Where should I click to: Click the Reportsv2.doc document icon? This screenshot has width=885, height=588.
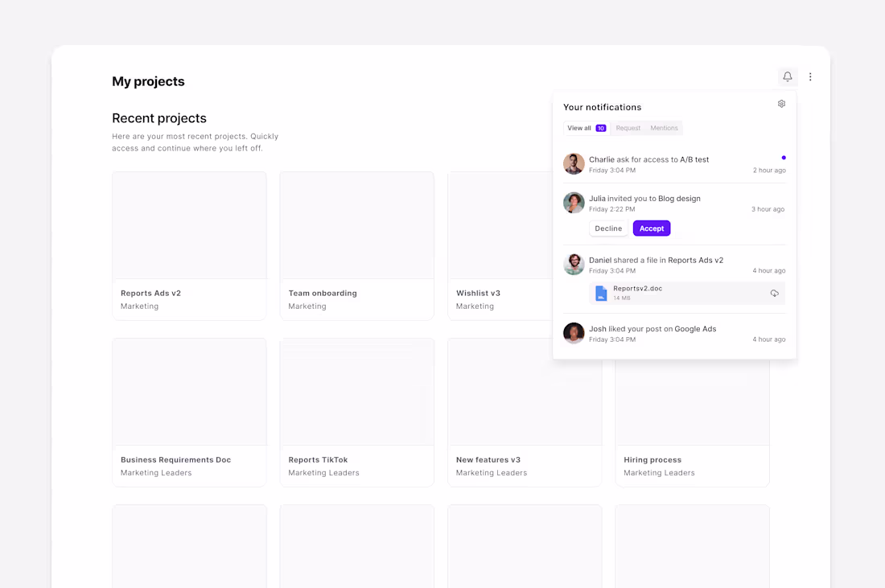(x=601, y=293)
